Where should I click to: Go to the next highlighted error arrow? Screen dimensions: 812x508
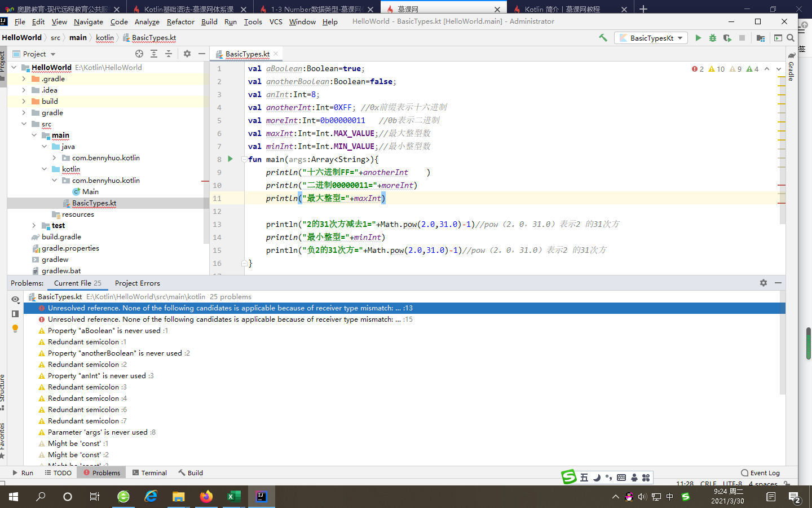779,69
